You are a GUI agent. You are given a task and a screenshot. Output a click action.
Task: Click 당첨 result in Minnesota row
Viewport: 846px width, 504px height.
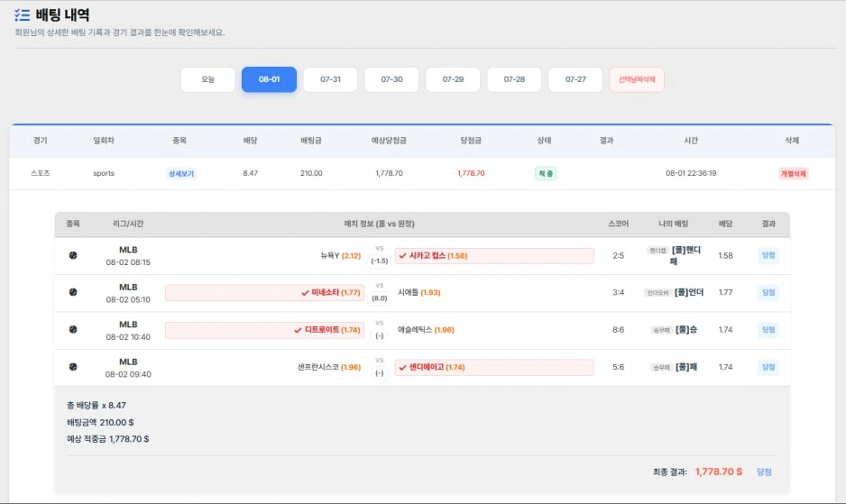pyautogui.click(x=768, y=292)
